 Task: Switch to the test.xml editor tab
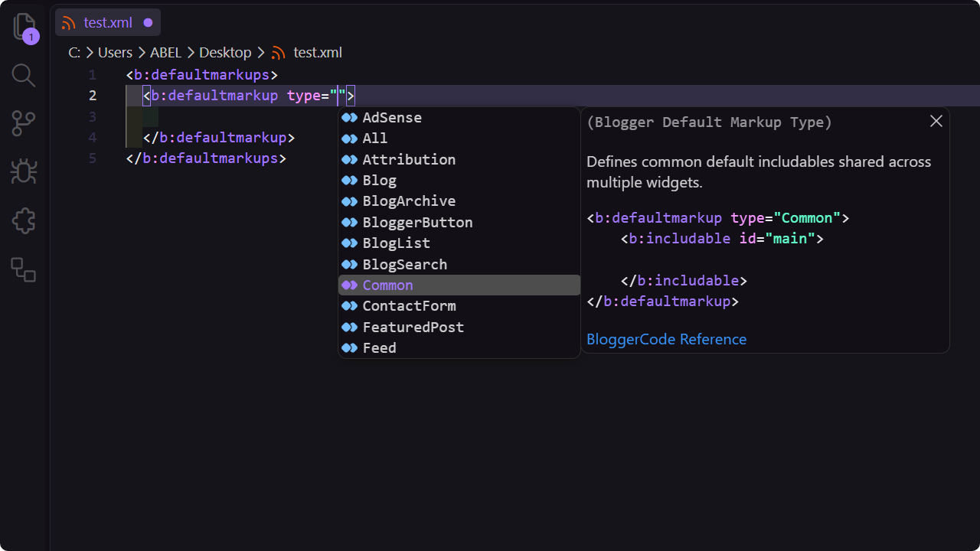tap(108, 23)
